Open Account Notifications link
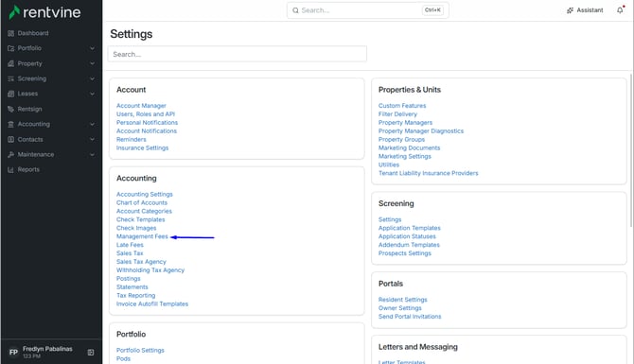Screen dimensions: 634x364 click(x=147, y=130)
